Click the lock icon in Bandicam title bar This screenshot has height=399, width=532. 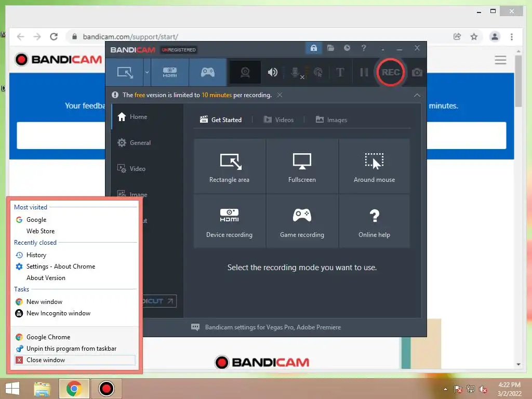(x=313, y=48)
